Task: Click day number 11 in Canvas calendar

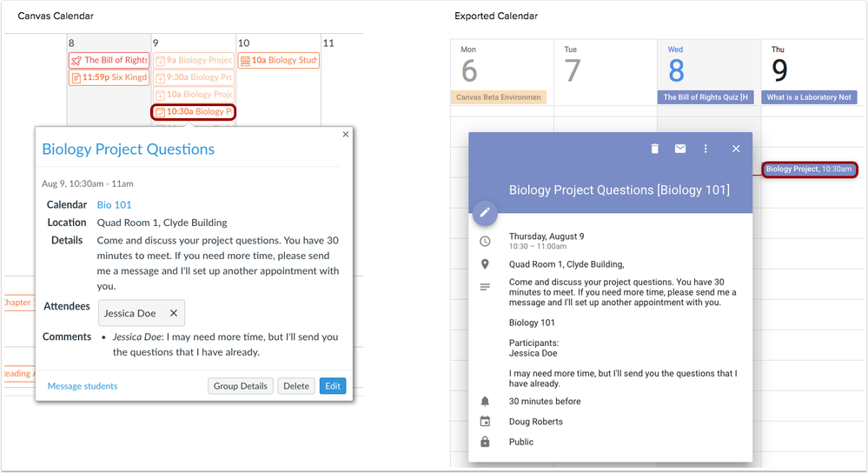Action: 328,43
